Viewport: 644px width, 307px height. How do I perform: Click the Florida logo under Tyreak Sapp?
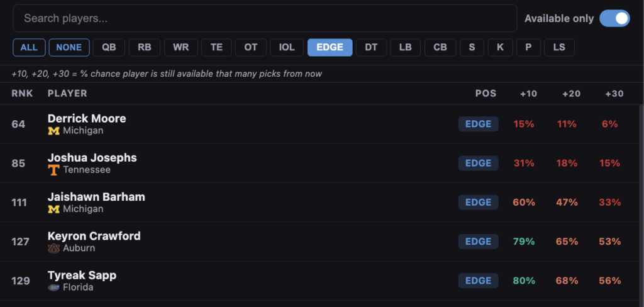(53, 287)
